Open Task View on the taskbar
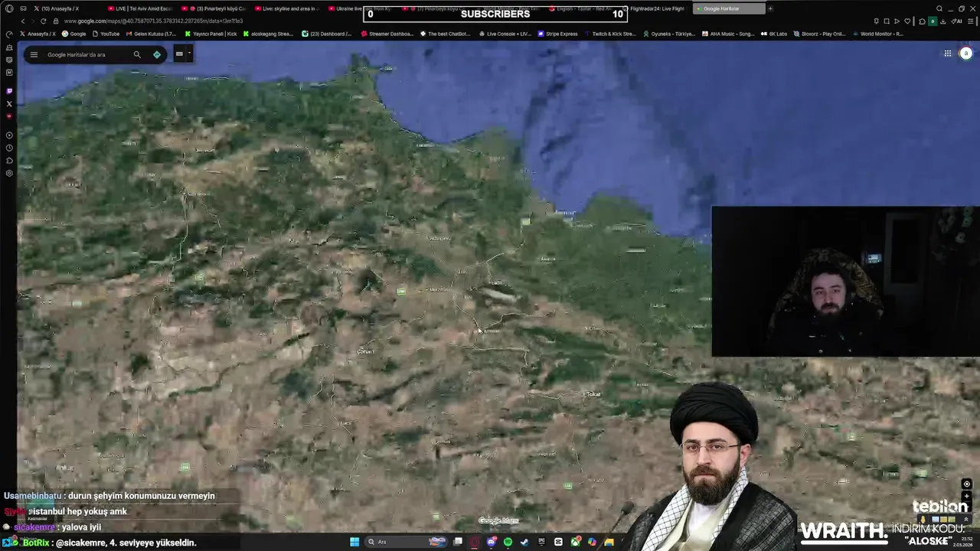 point(457,542)
